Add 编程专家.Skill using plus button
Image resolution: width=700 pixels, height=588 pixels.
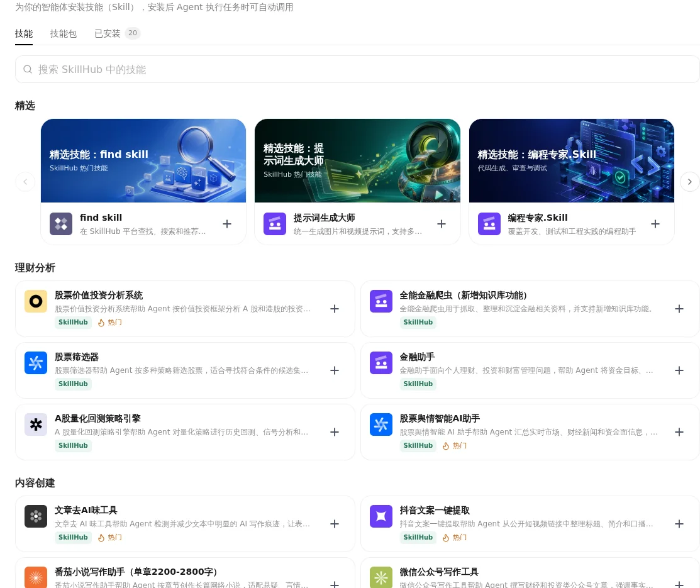tap(655, 224)
